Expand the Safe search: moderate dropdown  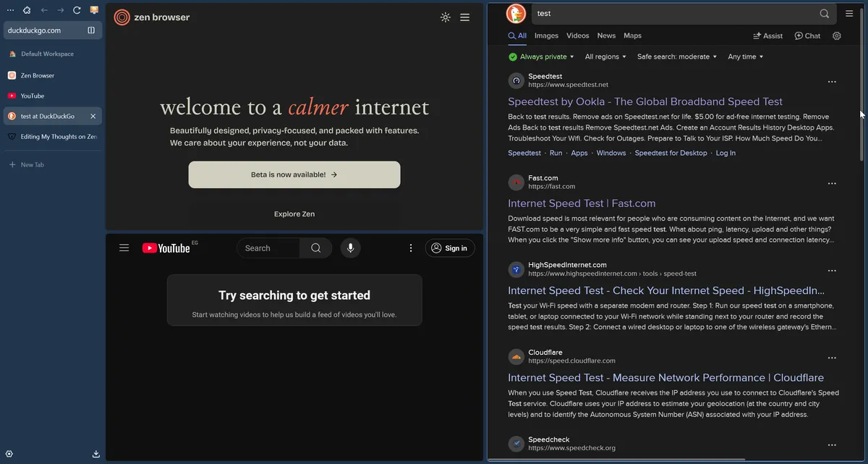pos(677,56)
